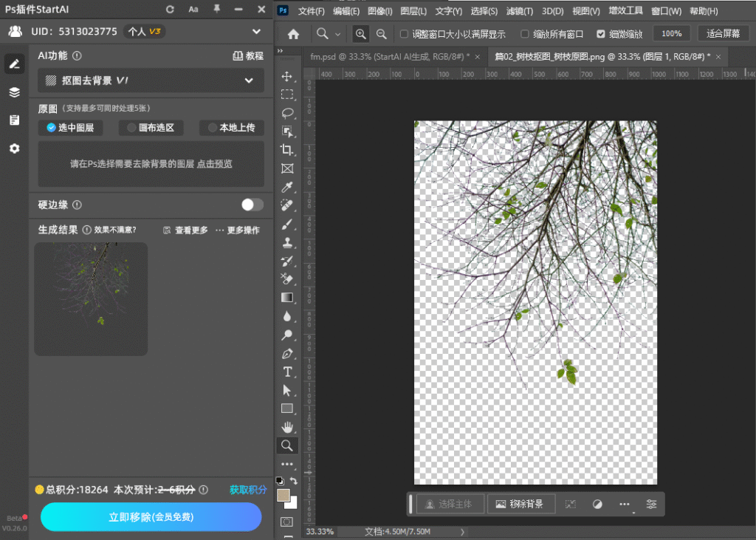Open the generated result thumbnail
Image resolution: width=756 pixels, height=540 pixels.
click(91, 299)
